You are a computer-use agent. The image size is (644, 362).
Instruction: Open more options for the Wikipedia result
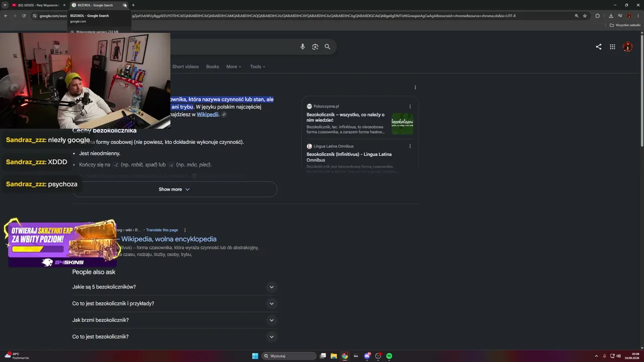click(x=185, y=230)
